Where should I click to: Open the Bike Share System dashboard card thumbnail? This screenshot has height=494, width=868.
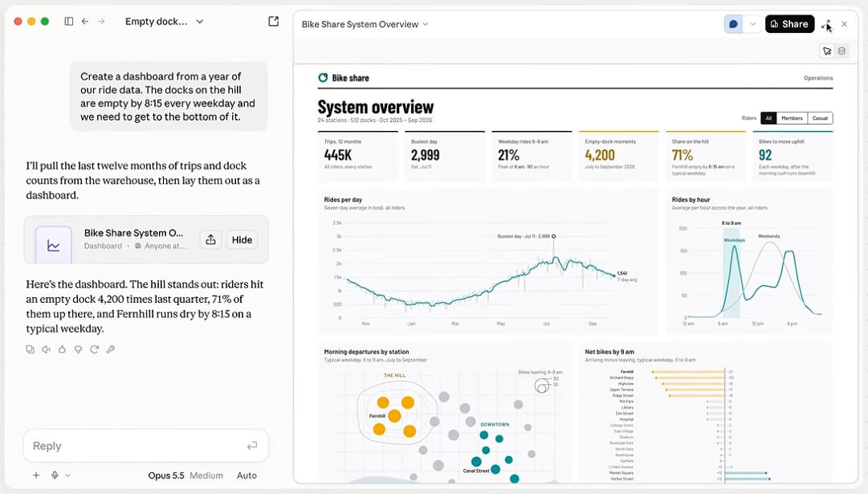pos(54,244)
